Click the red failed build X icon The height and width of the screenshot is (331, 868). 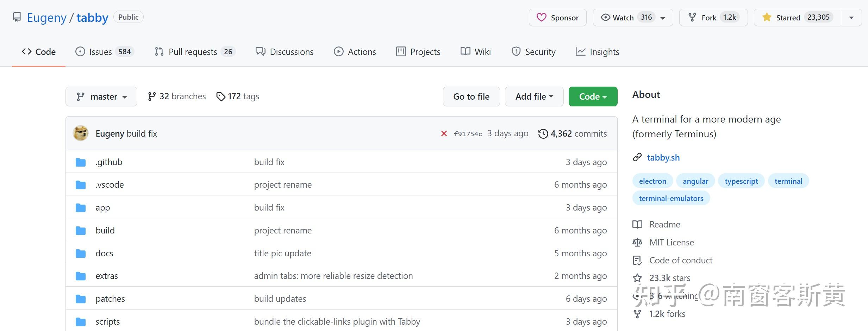point(444,133)
